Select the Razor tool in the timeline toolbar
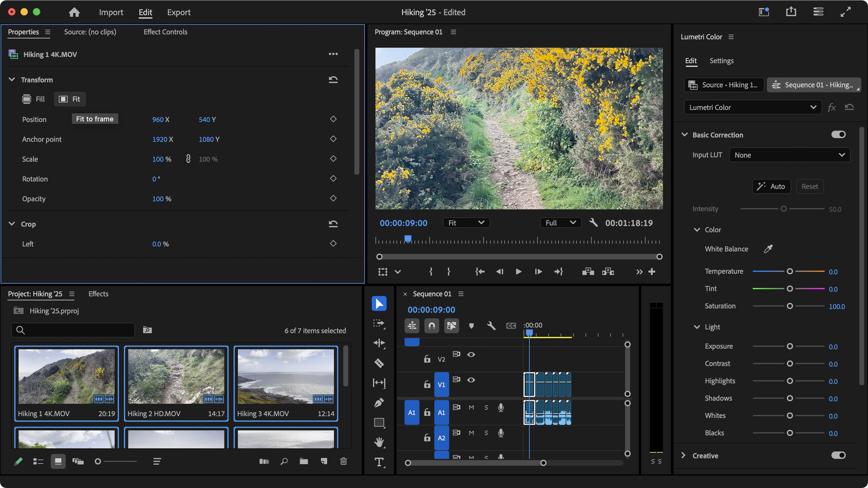This screenshot has height=488, width=868. (x=378, y=363)
